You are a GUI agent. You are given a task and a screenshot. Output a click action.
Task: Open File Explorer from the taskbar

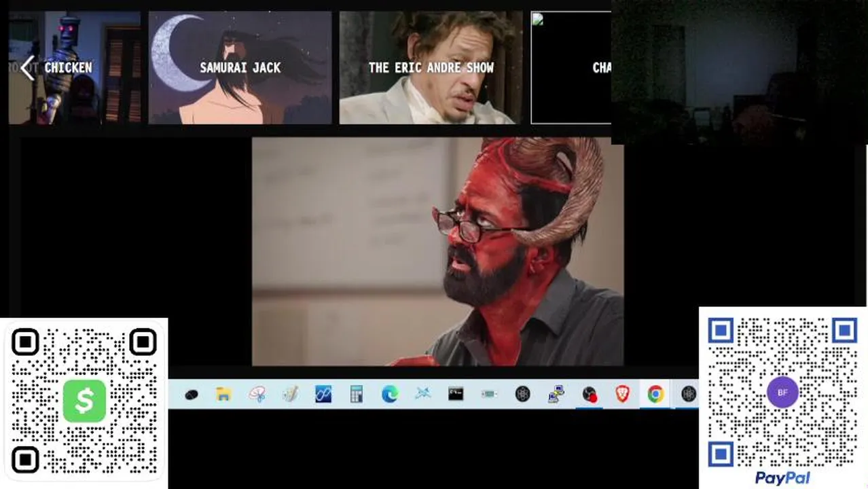[224, 394]
